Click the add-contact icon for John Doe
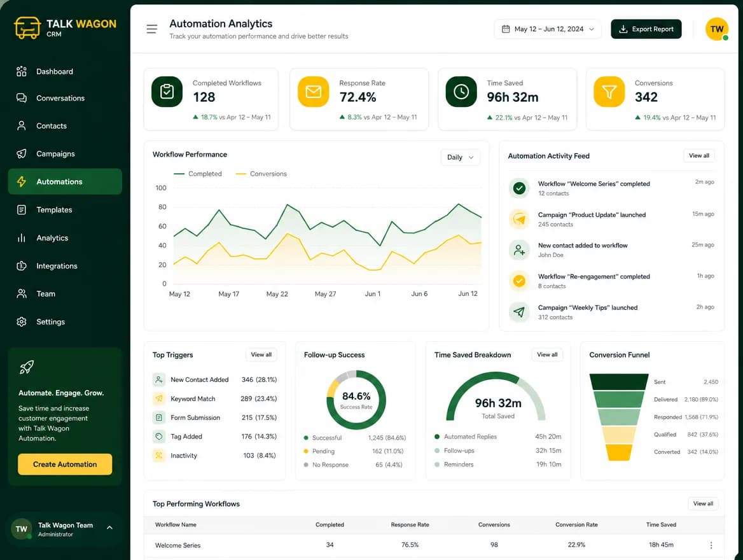This screenshot has width=743, height=560. pyautogui.click(x=519, y=250)
